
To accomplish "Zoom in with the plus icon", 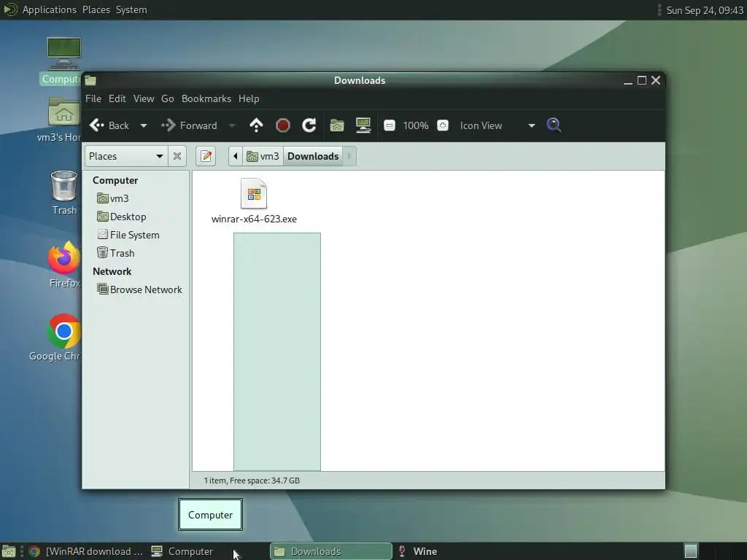I will pyautogui.click(x=443, y=125).
